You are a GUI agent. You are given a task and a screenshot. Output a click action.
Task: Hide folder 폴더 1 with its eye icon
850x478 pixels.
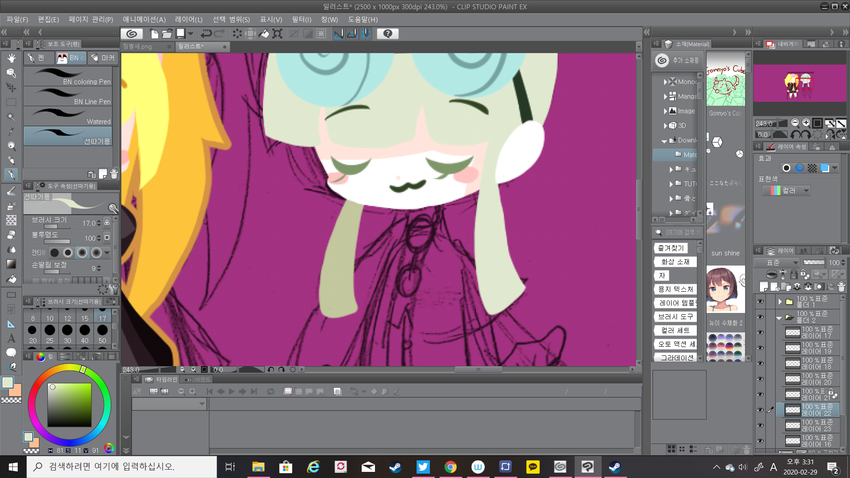[x=760, y=301]
